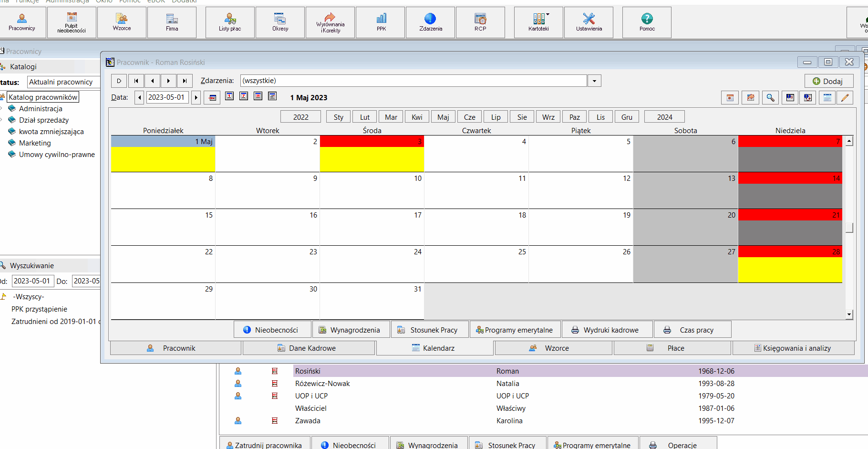Open Wyrównania i Korekty toolbar icon
868x449 pixels.
[x=331, y=22]
